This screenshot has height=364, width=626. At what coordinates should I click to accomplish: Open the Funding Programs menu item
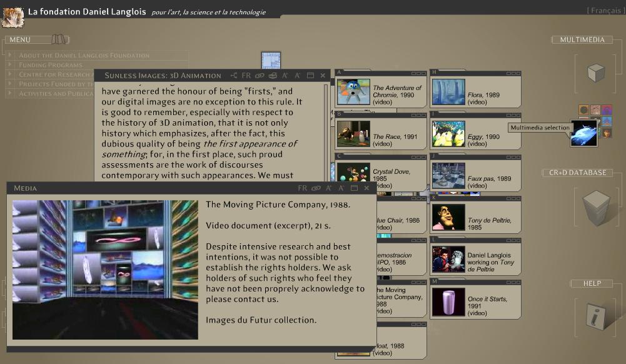click(x=50, y=65)
